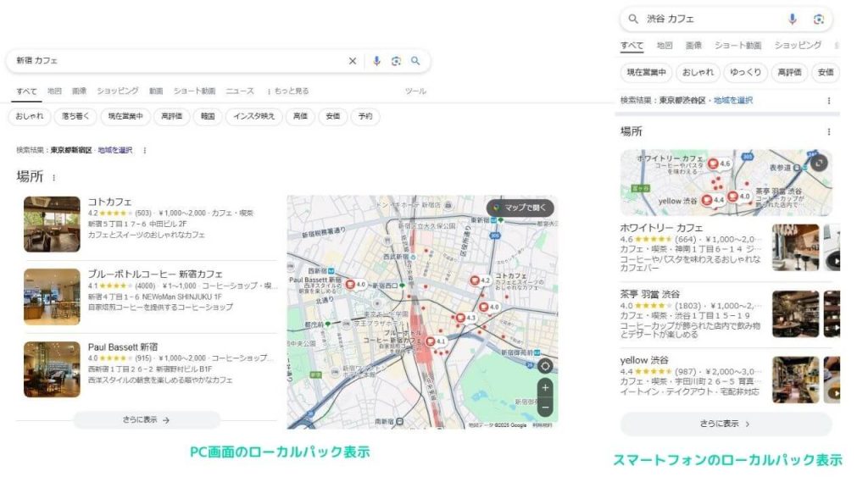Open Google Lens icon in PC search bar
Screen dimensions: 868x488
pyautogui.click(x=396, y=61)
